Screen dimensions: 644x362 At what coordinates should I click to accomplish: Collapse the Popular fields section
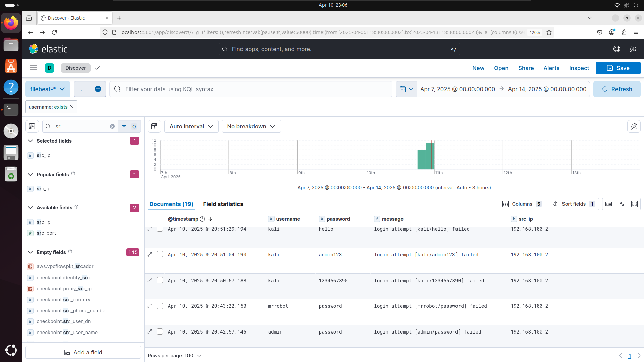click(x=30, y=175)
